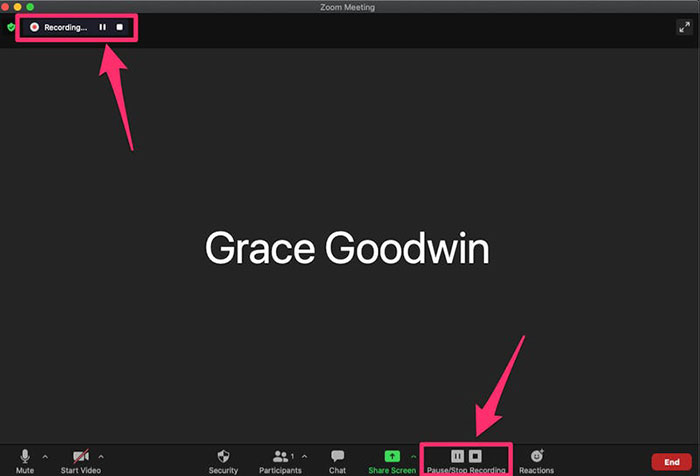Mute the microphone
Screen dimensions: 700x476
point(24,457)
